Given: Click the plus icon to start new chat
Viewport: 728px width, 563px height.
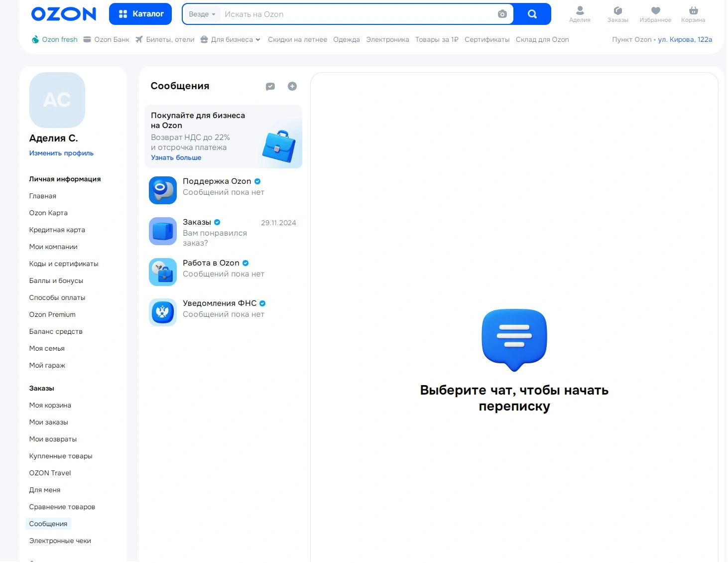Looking at the screenshot, I should [292, 86].
